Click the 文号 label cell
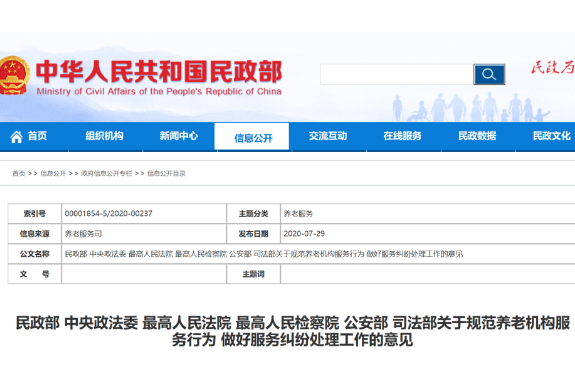 (35, 274)
